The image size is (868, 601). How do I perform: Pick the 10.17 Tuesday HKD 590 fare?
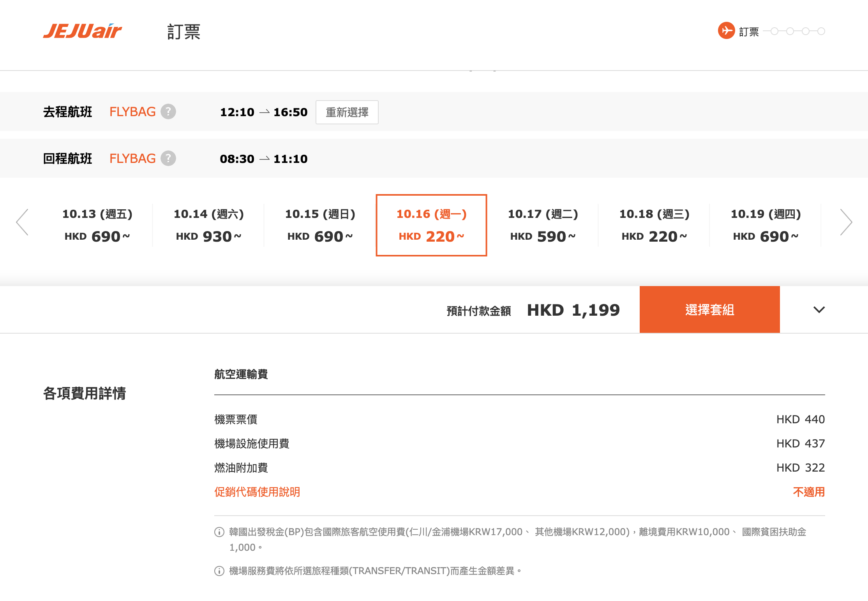tap(543, 225)
